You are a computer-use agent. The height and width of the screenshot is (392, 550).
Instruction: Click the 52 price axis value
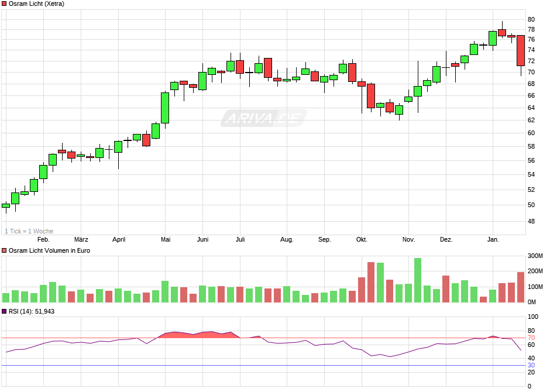[x=531, y=190]
